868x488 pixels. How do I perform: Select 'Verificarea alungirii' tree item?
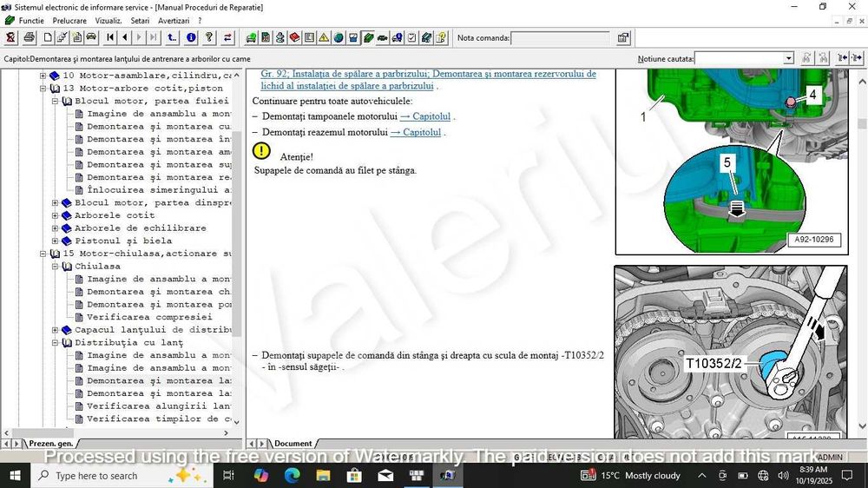pyautogui.click(x=159, y=406)
